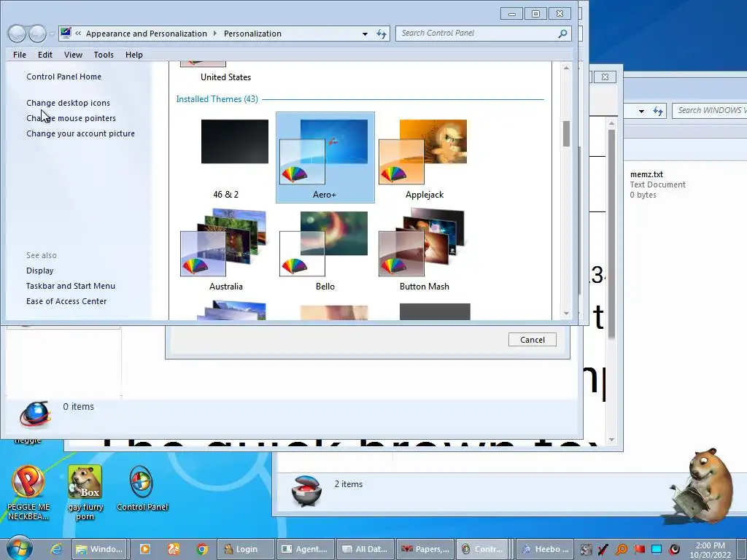The width and height of the screenshot is (747, 560).
Task: Click the Windows Start orb
Action: point(19,549)
